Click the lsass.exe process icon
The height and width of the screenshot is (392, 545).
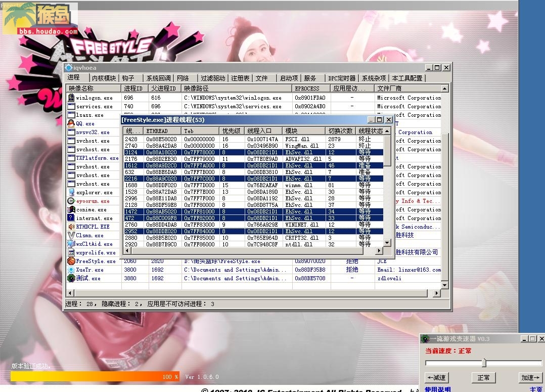71,115
